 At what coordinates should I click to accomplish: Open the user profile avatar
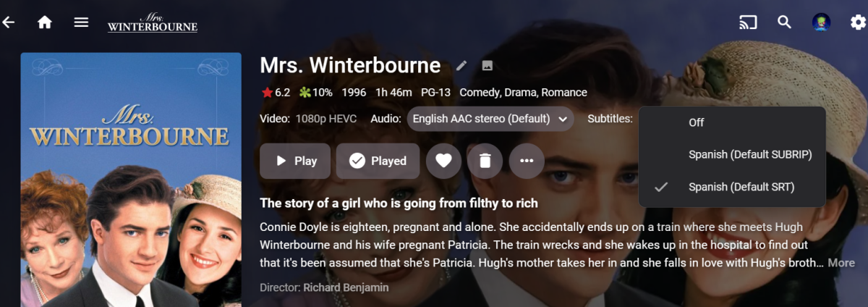[x=821, y=22]
